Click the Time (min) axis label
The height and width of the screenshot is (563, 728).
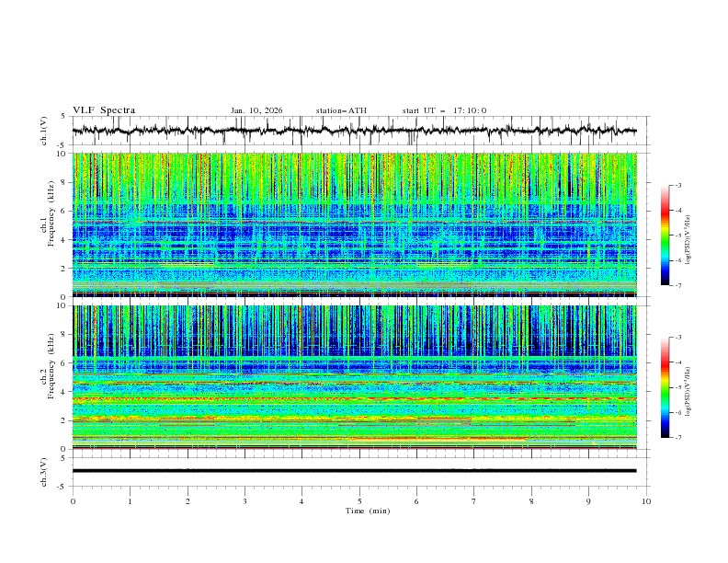click(x=366, y=510)
